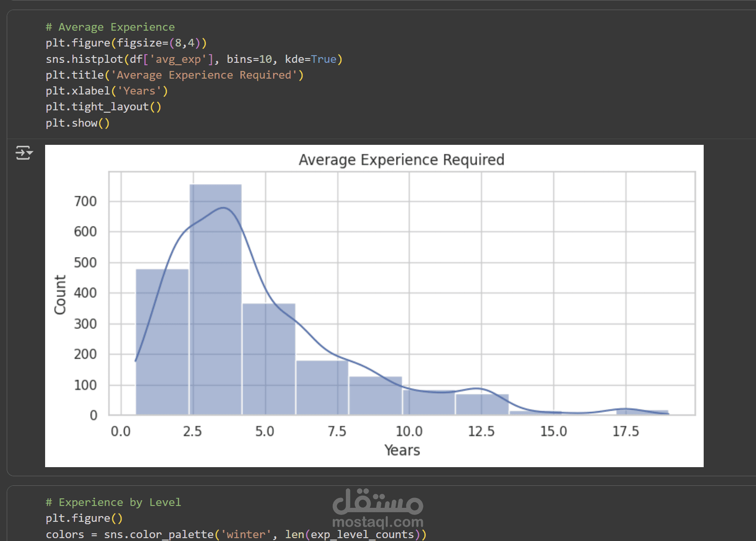Click the mostaql.com watermark text
Image resolution: width=756 pixels, height=541 pixels.
click(x=377, y=522)
